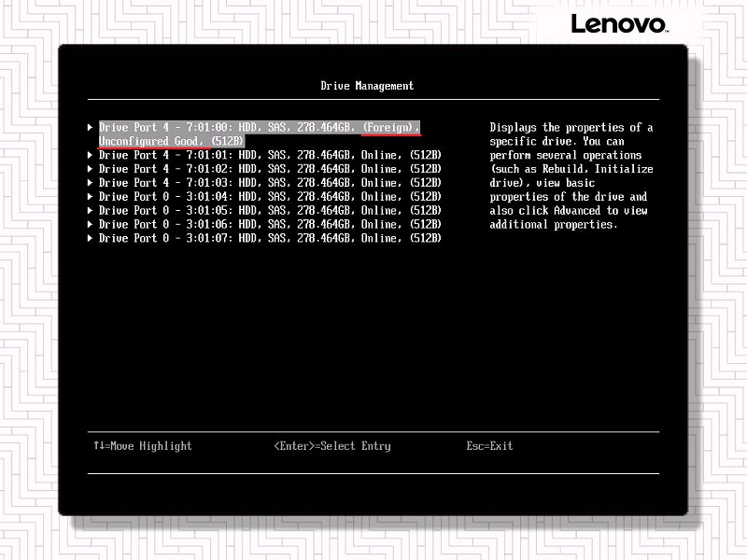The image size is (747, 560).
Task: Click the arrow icon beside drive 3:01:05
Action: 91,211
